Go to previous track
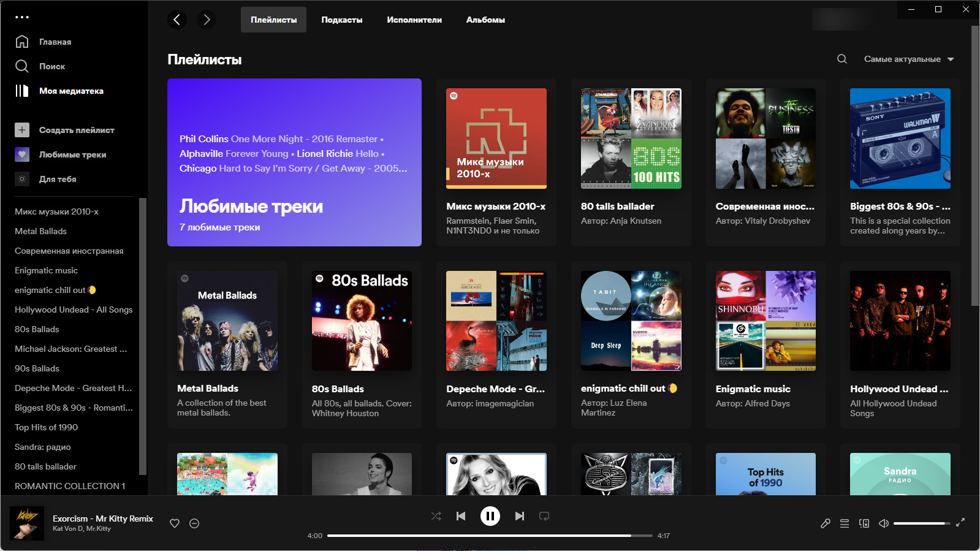This screenshot has height=551, width=980. 461,516
